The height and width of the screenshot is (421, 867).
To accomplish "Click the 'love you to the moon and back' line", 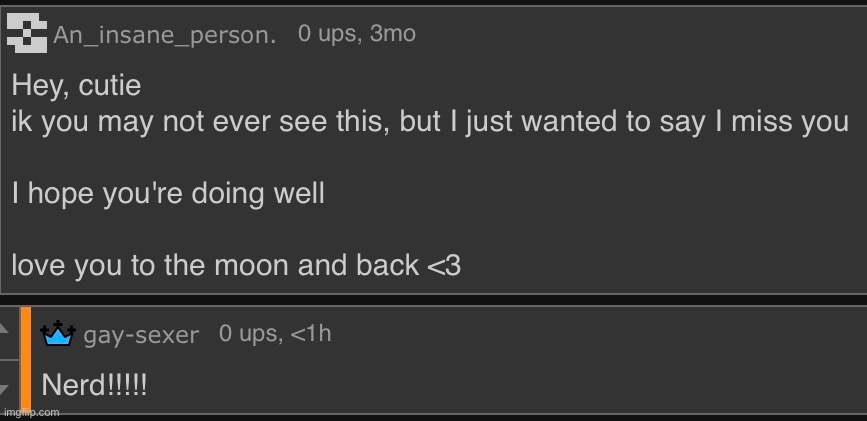I will pos(236,266).
